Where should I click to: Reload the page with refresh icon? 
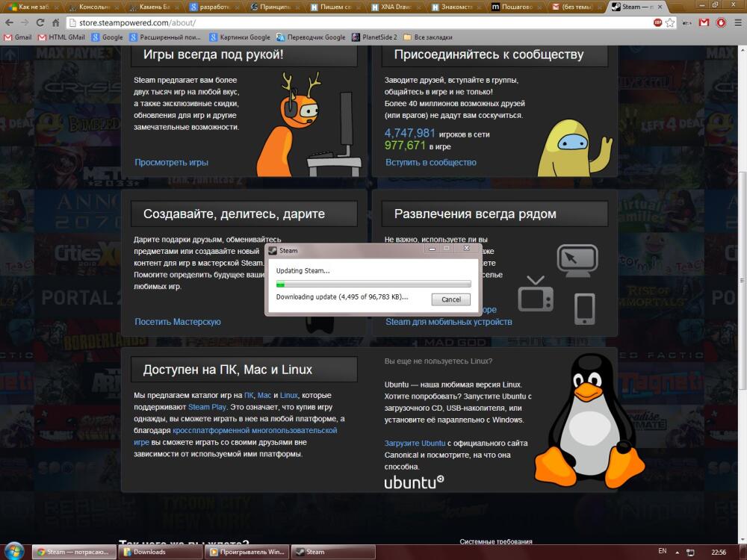coord(40,22)
